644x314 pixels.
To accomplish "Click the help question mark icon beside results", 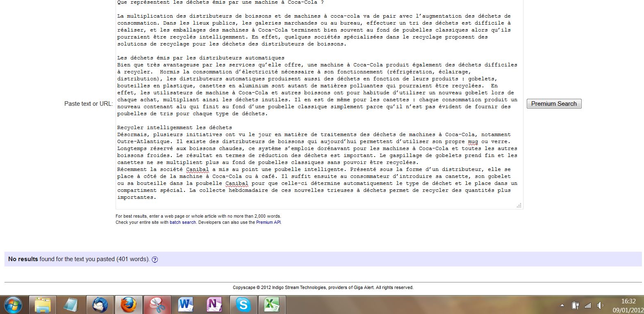I will pos(155,259).
